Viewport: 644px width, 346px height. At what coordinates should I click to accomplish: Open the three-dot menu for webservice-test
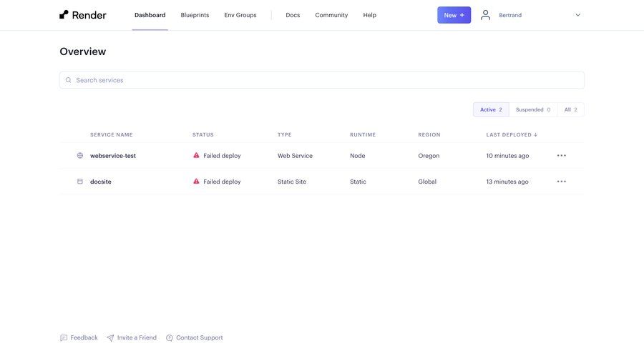coord(562,156)
